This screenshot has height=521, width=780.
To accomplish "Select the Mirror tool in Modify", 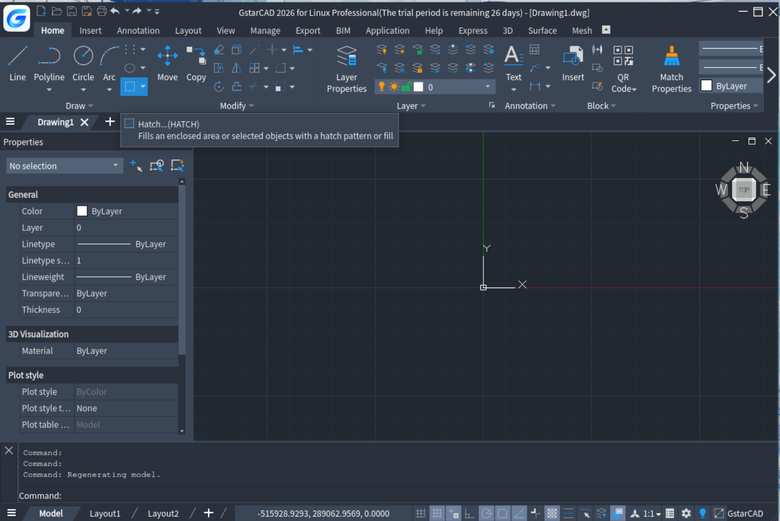I will pyautogui.click(x=236, y=68).
